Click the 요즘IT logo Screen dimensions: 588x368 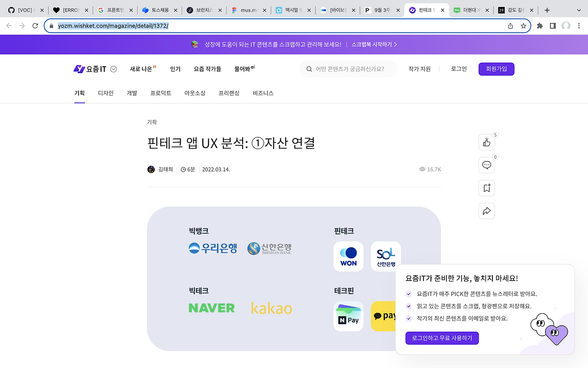point(90,69)
